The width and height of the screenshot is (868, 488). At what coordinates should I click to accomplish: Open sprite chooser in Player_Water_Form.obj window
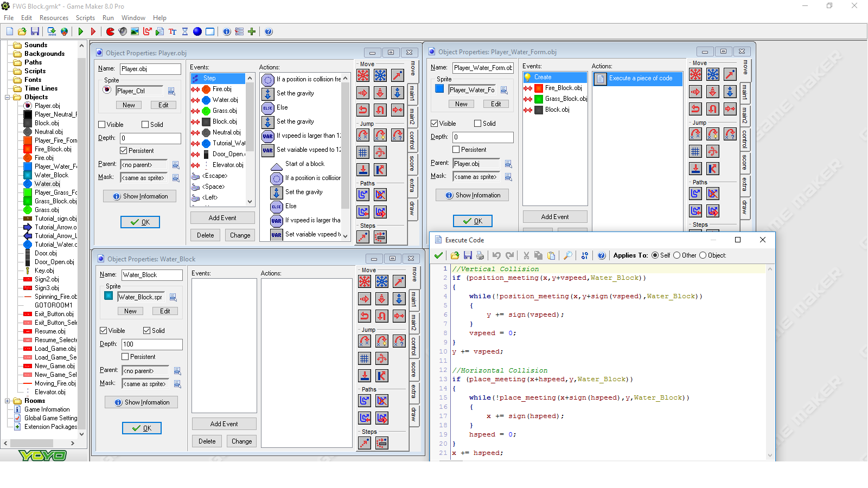(504, 90)
